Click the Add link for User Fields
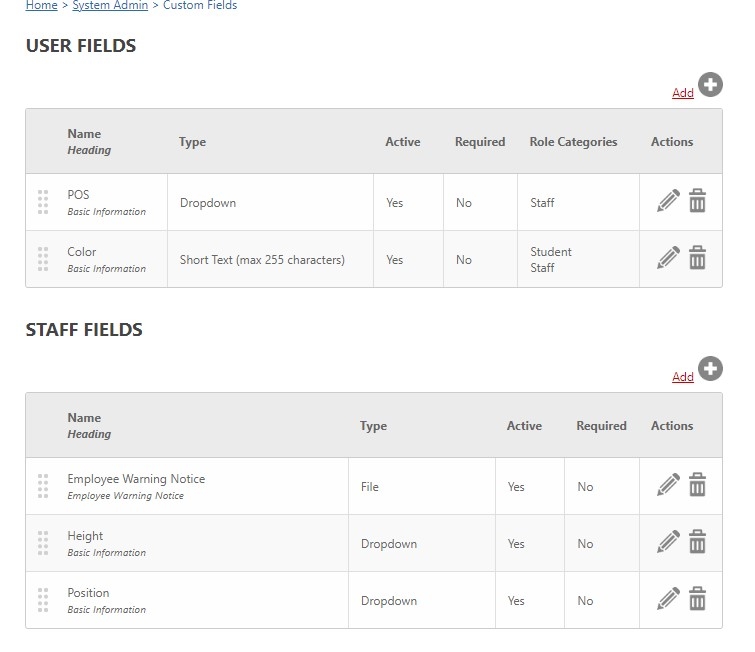The height and width of the screenshot is (652, 755). [x=683, y=92]
